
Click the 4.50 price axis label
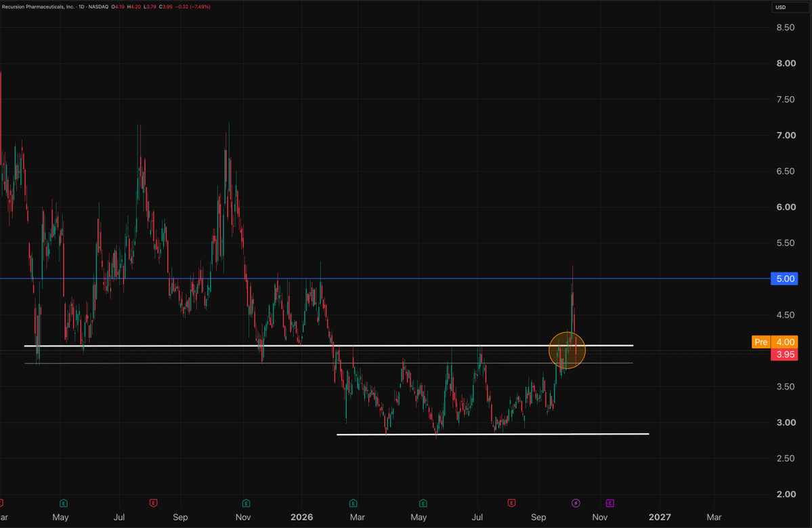(785, 314)
